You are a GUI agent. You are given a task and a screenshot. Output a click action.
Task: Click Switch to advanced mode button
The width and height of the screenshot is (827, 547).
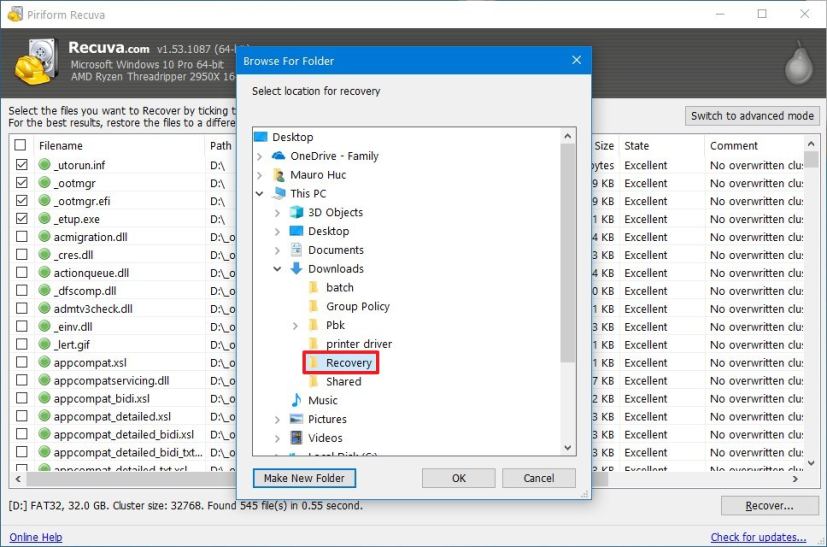coord(752,116)
